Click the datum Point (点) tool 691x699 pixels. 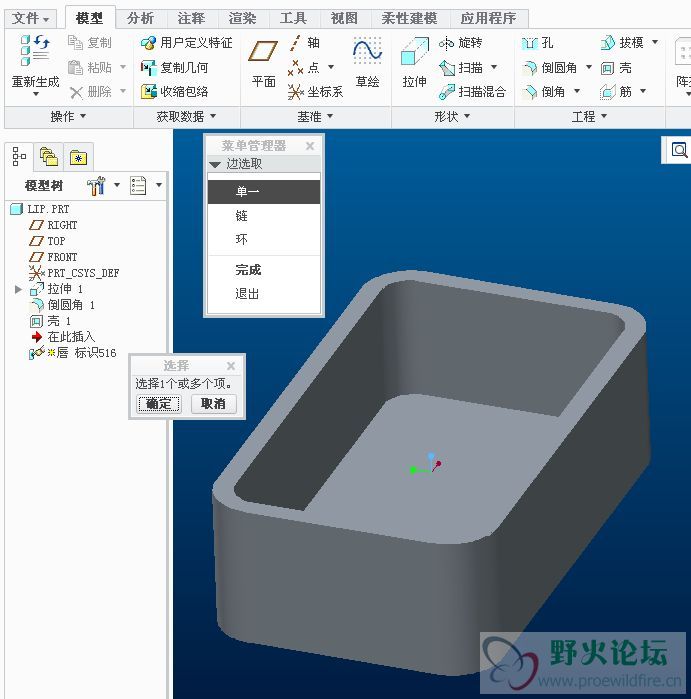(305, 67)
